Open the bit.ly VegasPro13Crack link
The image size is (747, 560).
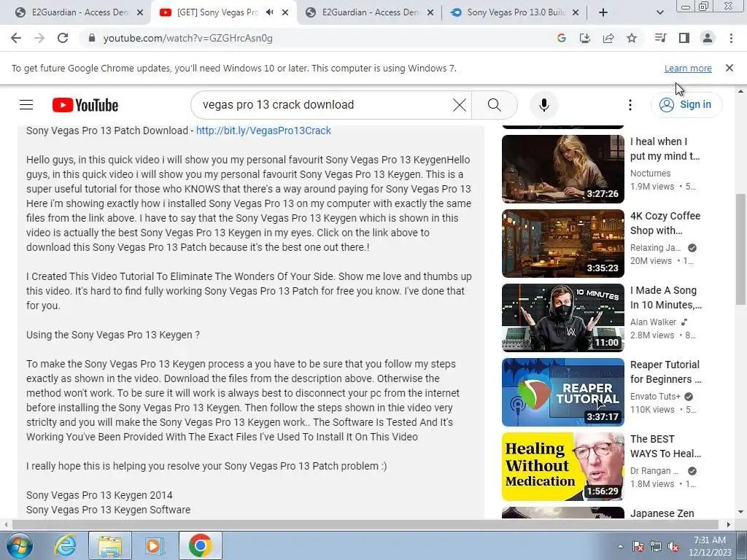263,131
